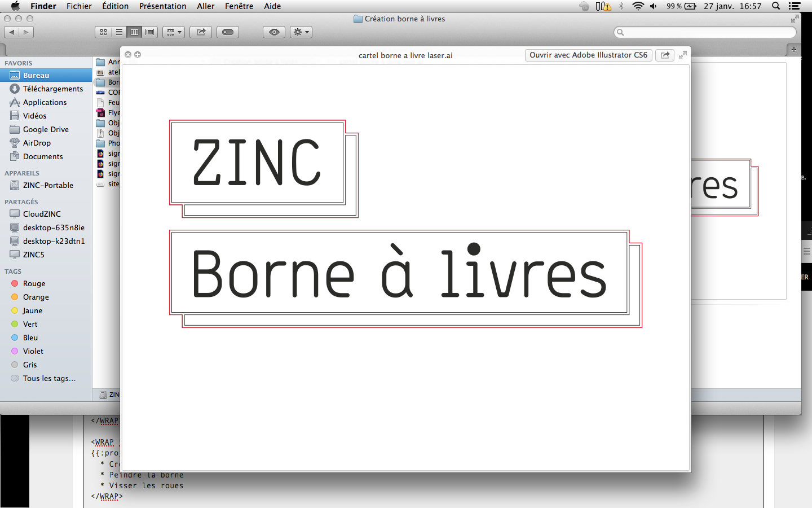The height and width of the screenshot is (508, 812).
Task: Select desktop-k23dtn1 shared computer
Action: click(x=46, y=241)
